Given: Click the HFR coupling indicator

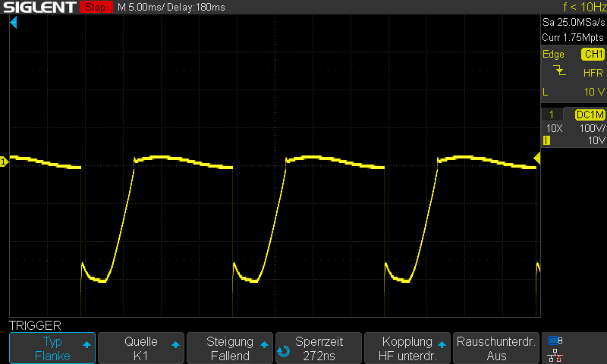Looking at the screenshot, I should coord(593,73).
